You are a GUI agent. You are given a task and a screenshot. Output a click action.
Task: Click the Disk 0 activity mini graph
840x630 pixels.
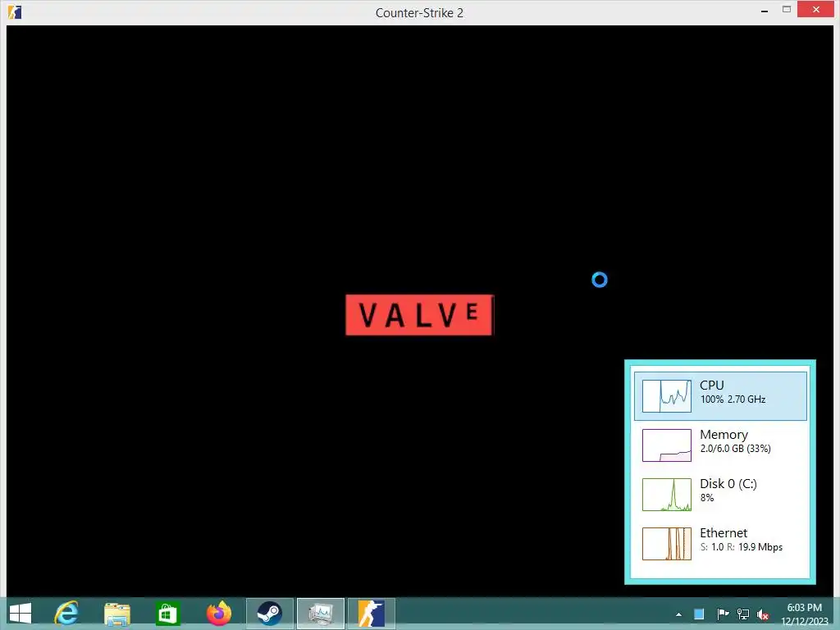click(666, 495)
